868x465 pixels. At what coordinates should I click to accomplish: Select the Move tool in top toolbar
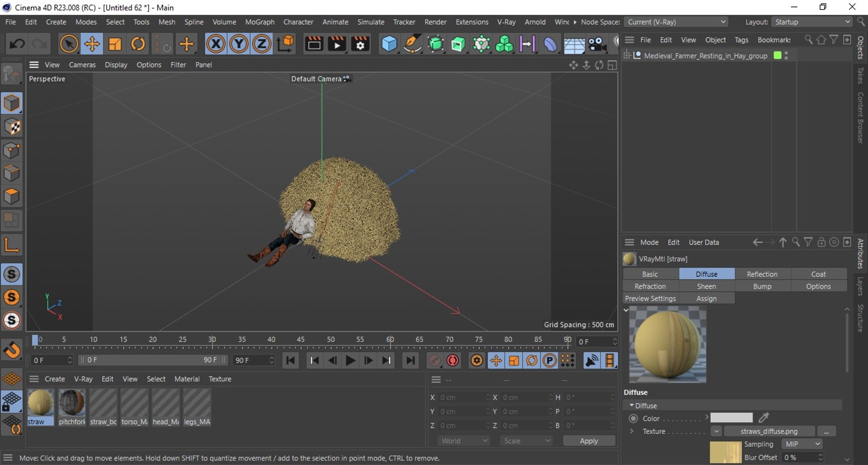pos(92,44)
